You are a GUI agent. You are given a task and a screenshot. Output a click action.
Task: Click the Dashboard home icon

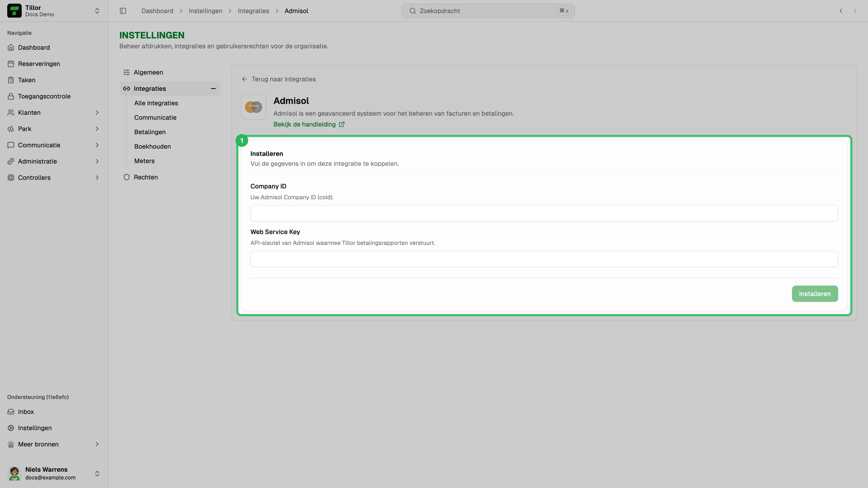pyautogui.click(x=11, y=47)
